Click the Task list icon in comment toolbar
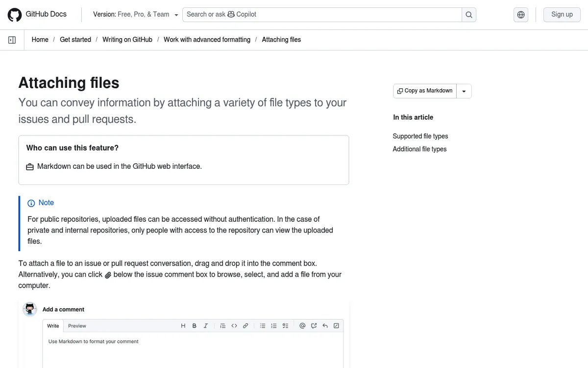Viewport: 588px width, 368px height. (x=285, y=326)
